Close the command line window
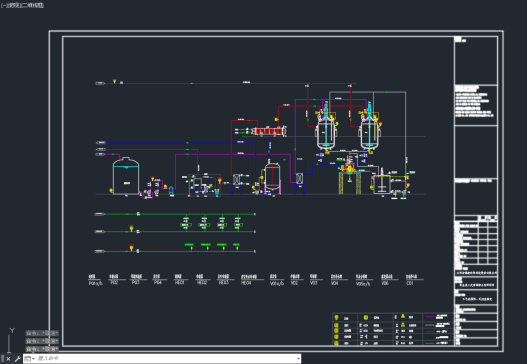This screenshot has width=527, height=364. pyautogui.click(x=8, y=359)
